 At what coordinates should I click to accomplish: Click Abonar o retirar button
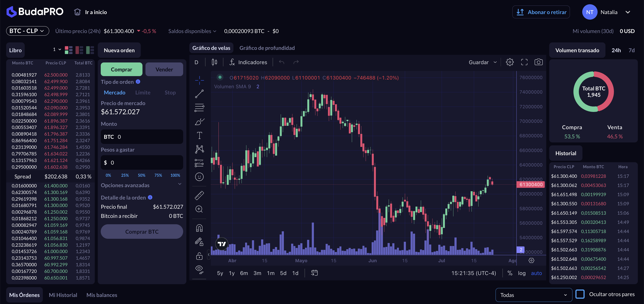pos(541,12)
